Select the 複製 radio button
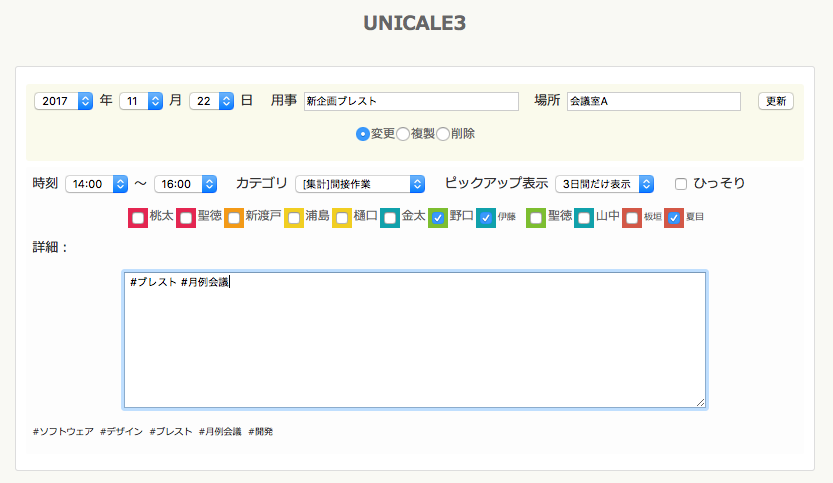Viewport: 833px width, 483px height. point(403,134)
